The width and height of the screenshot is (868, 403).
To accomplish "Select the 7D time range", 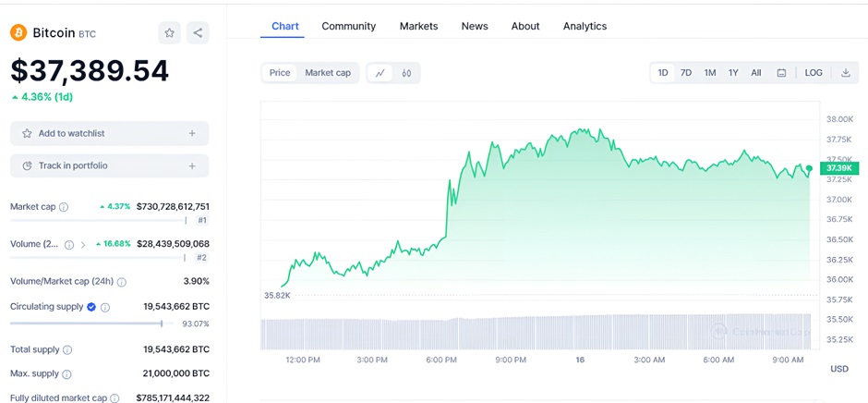I will (686, 73).
